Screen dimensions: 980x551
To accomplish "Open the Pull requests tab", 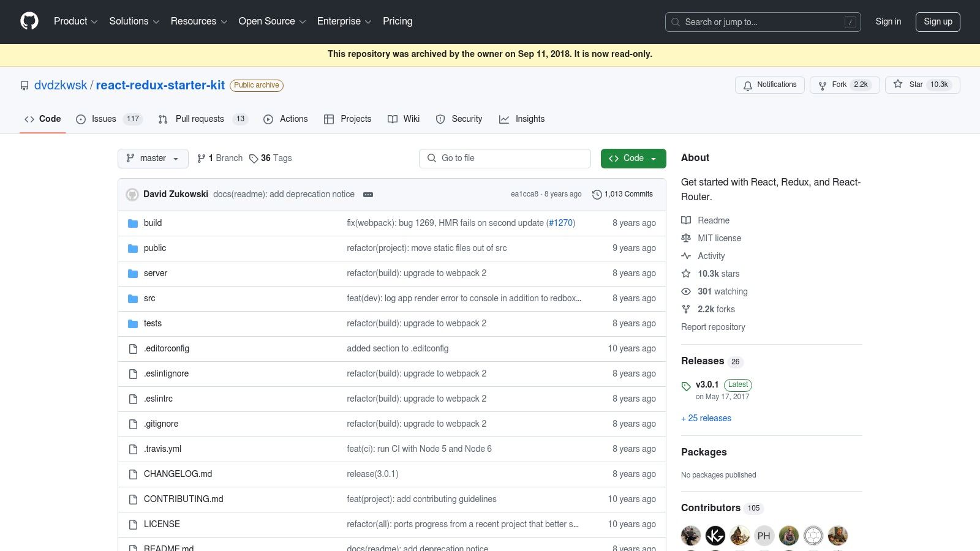I will pyautogui.click(x=203, y=119).
